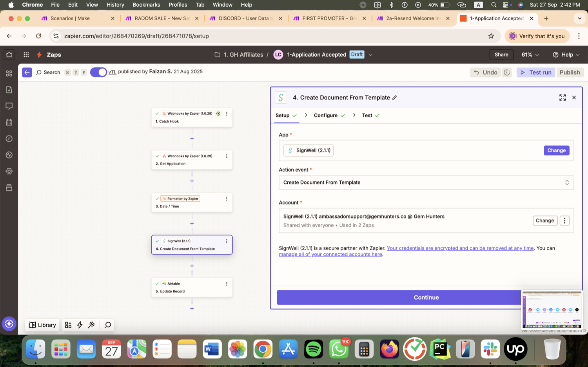Open the AI copilot circle icon
This screenshot has width=588, height=367.
point(9,324)
